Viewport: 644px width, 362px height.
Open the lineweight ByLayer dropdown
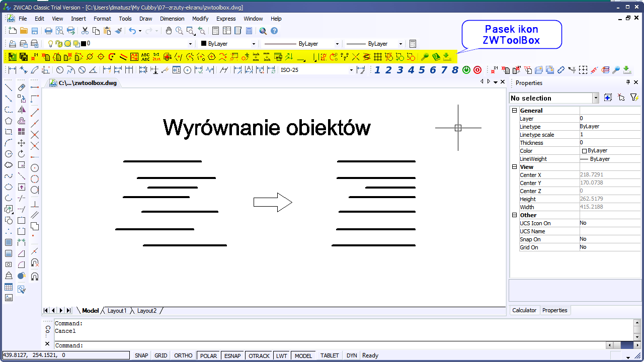click(375, 44)
